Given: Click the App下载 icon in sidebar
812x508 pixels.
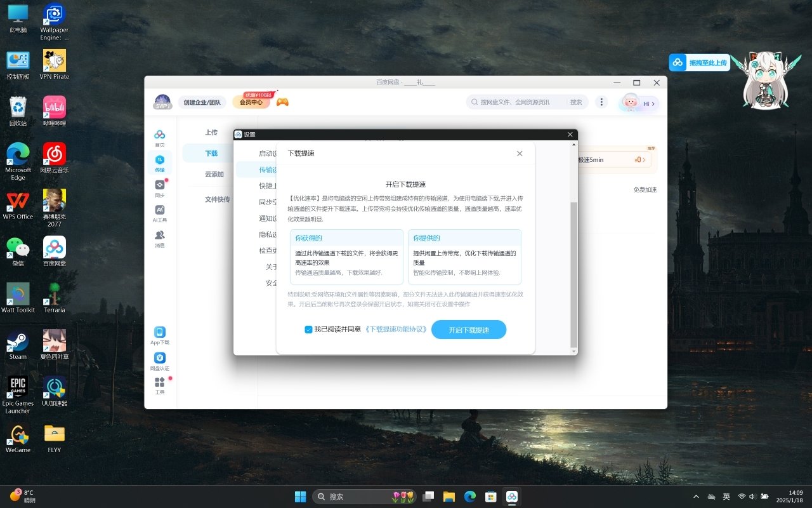Looking at the screenshot, I should pyautogui.click(x=160, y=336).
